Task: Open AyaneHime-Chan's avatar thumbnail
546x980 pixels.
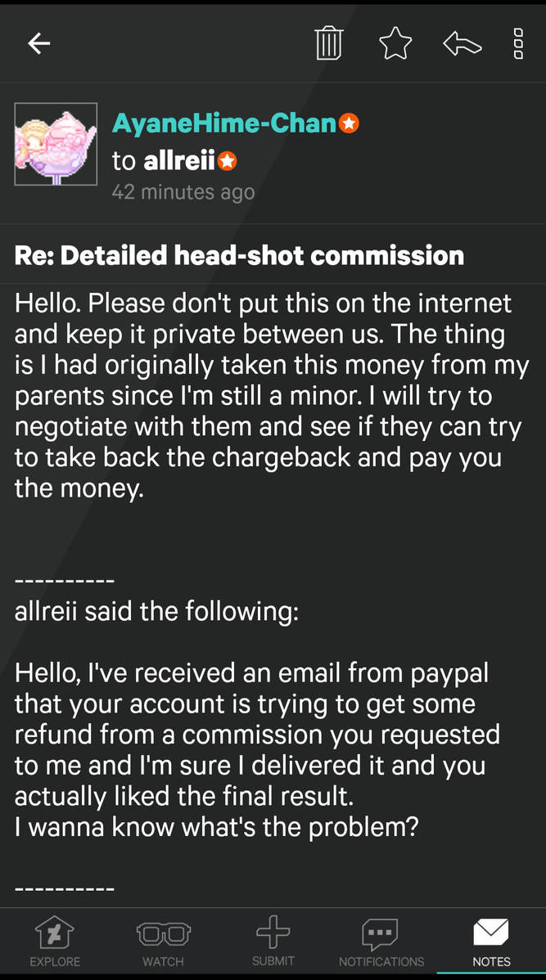Action: pyautogui.click(x=56, y=144)
